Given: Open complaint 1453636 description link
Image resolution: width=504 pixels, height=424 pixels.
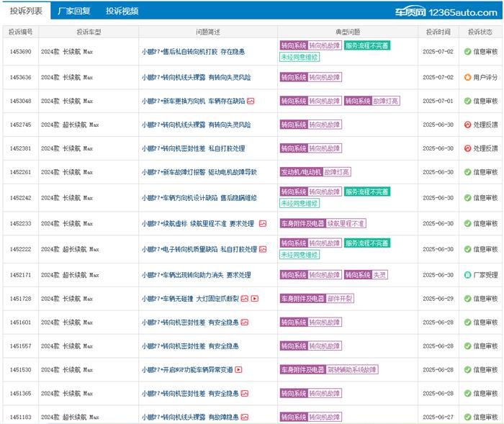Looking at the screenshot, I should [x=196, y=77].
